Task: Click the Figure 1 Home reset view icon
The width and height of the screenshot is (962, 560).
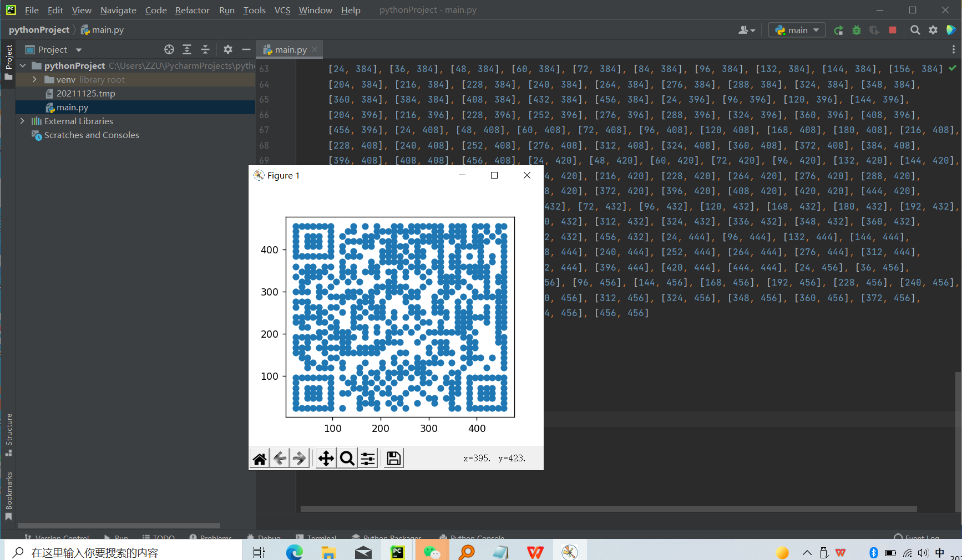Action: (260, 459)
